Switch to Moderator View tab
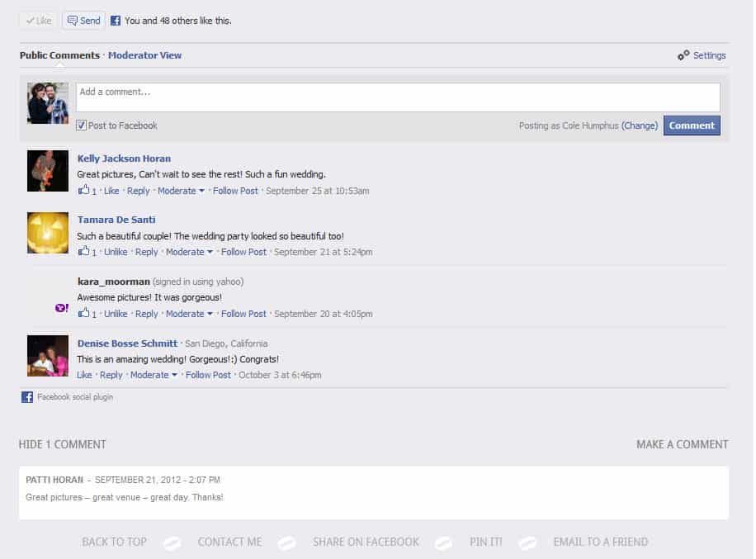This screenshot has width=756, height=559. (144, 55)
